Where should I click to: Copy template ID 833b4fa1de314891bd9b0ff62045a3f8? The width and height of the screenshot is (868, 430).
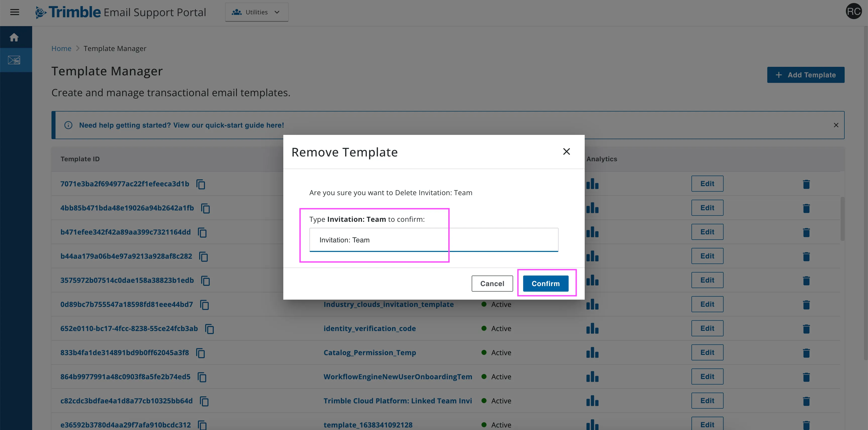point(200,353)
